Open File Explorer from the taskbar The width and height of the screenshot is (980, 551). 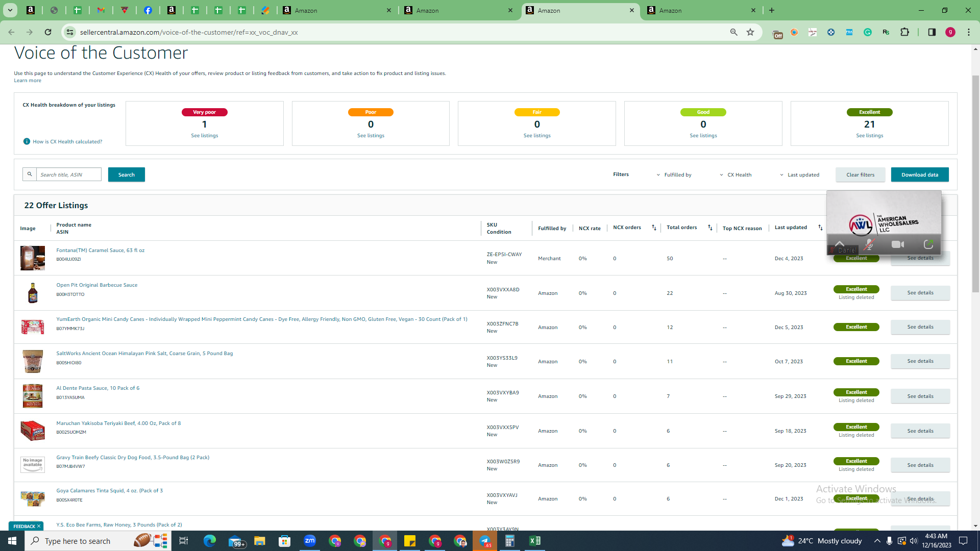pyautogui.click(x=260, y=541)
